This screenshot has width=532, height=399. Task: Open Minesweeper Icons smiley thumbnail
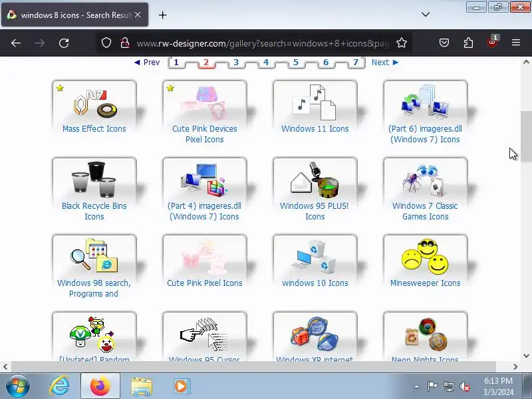click(x=426, y=257)
